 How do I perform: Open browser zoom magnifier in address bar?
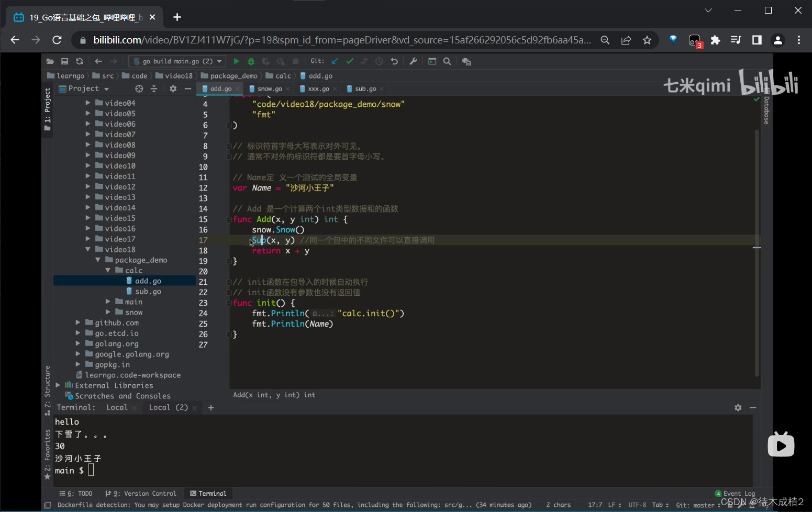click(605, 40)
